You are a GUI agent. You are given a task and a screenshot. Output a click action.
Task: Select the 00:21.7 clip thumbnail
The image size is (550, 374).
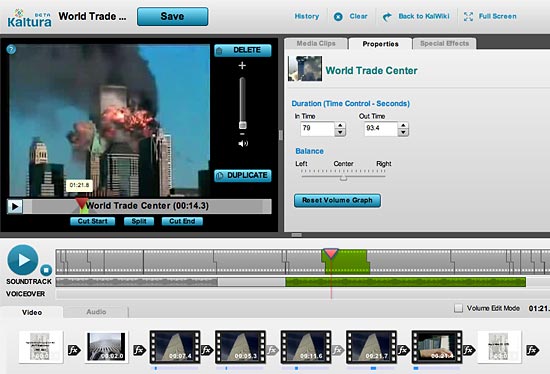371,347
